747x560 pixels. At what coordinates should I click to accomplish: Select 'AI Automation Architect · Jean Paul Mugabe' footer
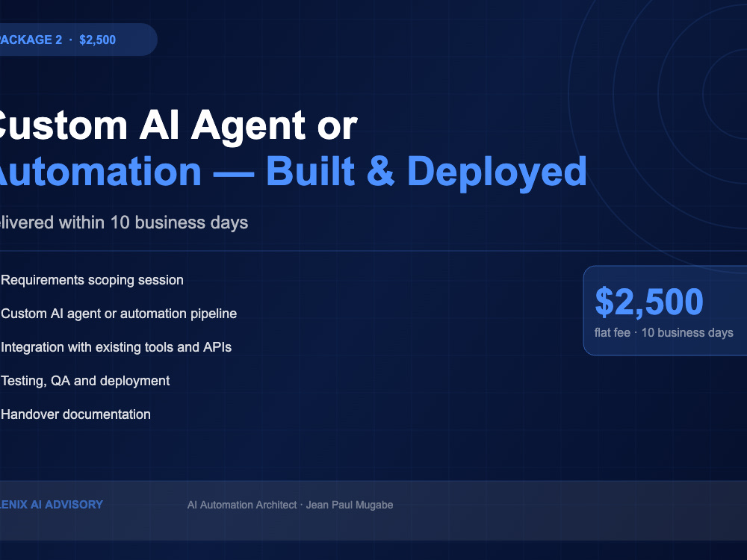[x=290, y=505]
